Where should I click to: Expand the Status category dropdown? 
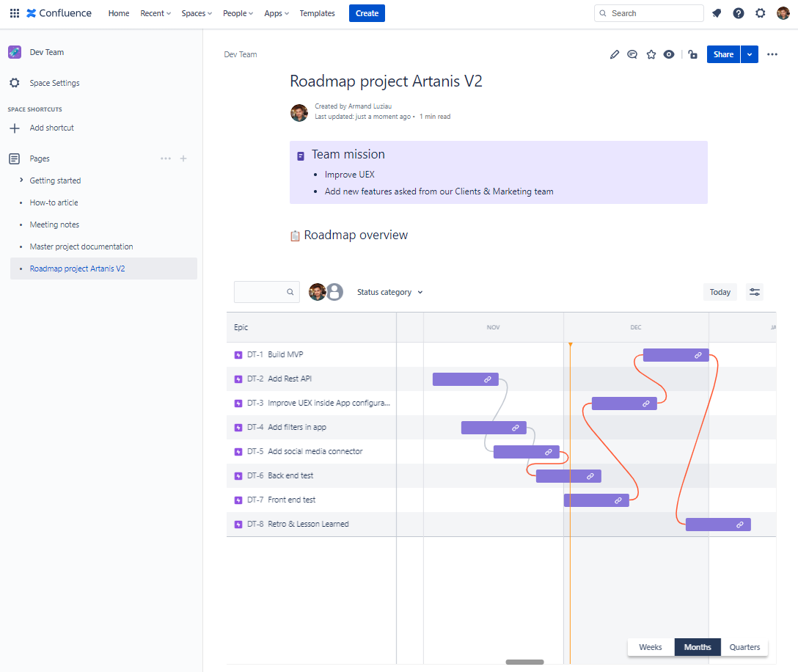pyautogui.click(x=389, y=292)
